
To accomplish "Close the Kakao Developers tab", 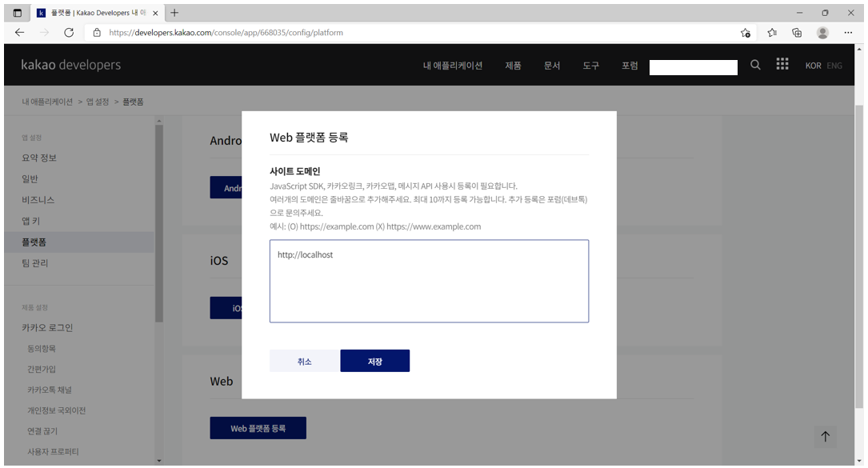I will 155,13.
